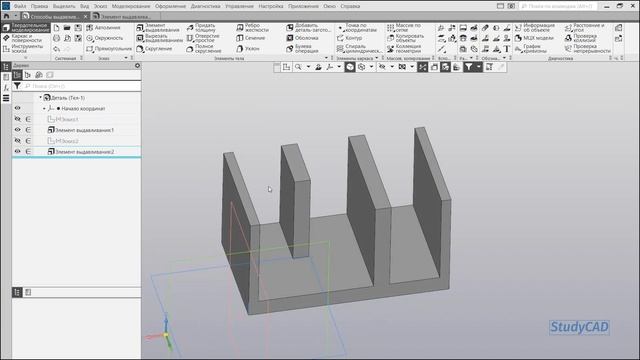Save the document with diskette icon
The image size is (640, 360).
point(78,28)
